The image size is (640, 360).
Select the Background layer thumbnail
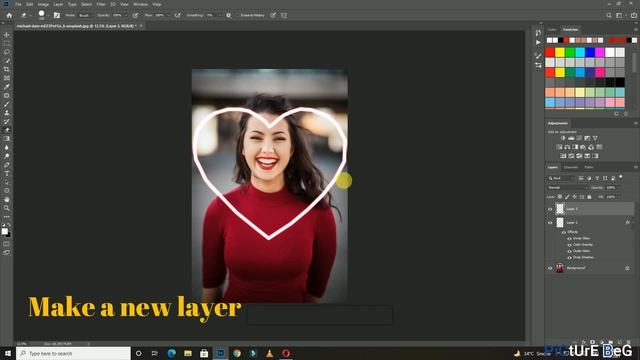560,268
